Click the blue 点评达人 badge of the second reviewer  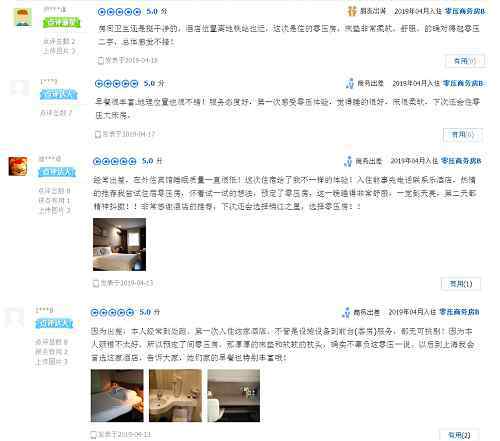point(59,95)
